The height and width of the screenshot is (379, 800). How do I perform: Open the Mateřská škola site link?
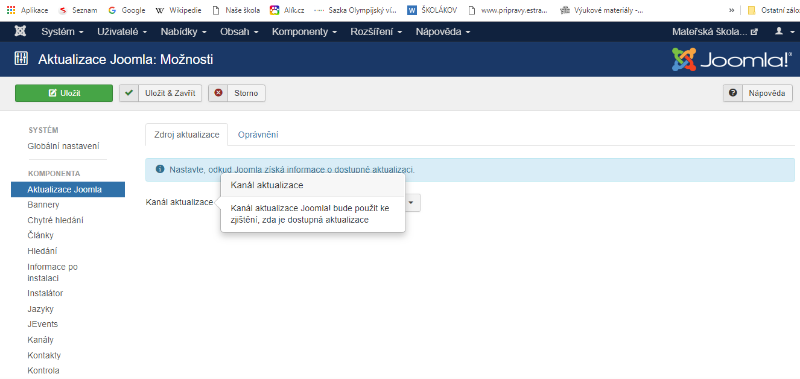point(715,32)
